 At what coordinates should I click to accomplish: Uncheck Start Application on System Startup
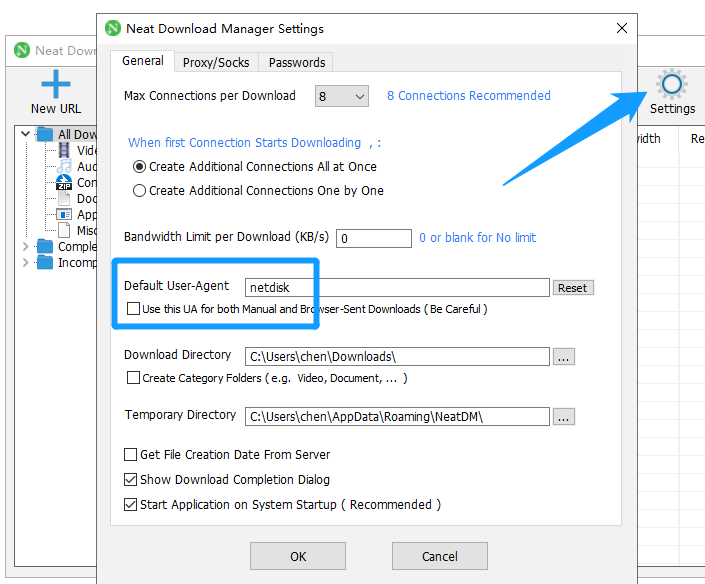(130, 504)
